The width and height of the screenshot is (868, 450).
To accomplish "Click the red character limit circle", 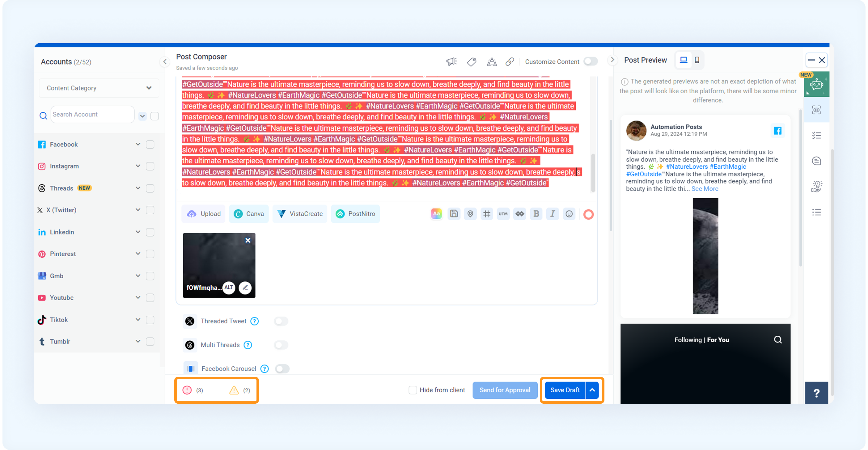I will pyautogui.click(x=588, y=214).
